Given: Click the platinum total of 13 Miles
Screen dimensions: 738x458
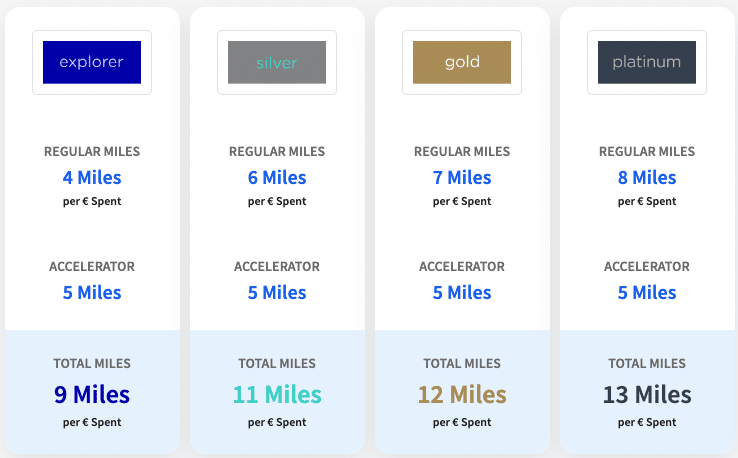Looking at the screenshot, I should coord(647,395).
